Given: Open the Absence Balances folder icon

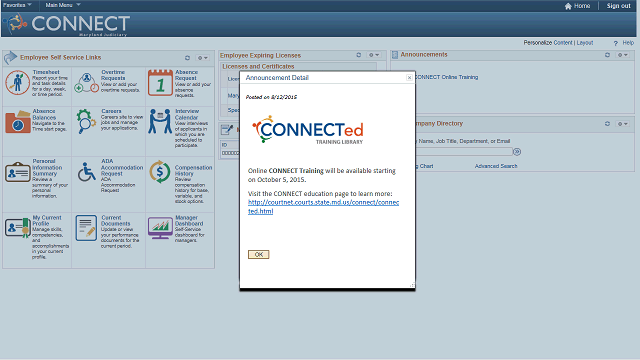Looking at the screenshot, I should (x=18, y=121).
